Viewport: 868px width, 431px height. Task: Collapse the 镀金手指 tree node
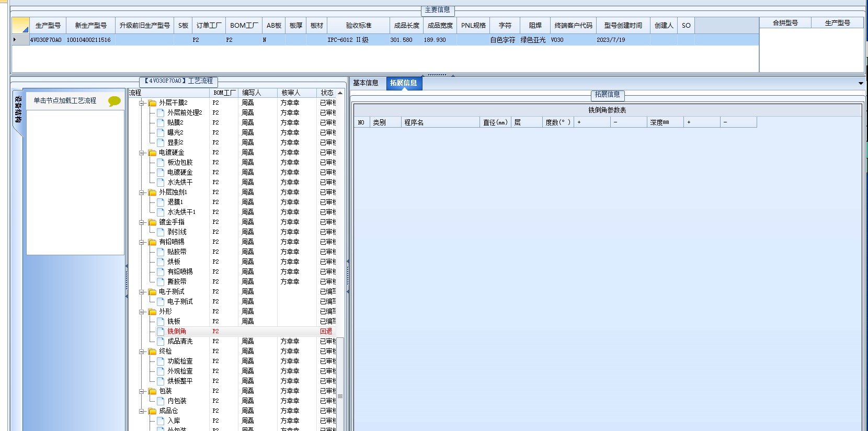pos(142,222)
